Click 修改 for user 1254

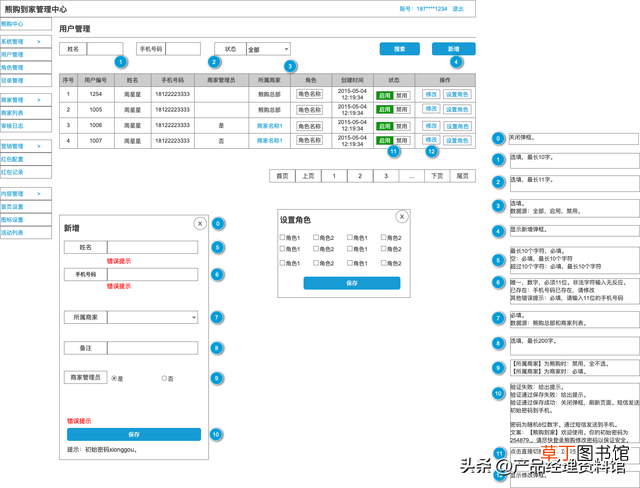[x=431, y=94]
